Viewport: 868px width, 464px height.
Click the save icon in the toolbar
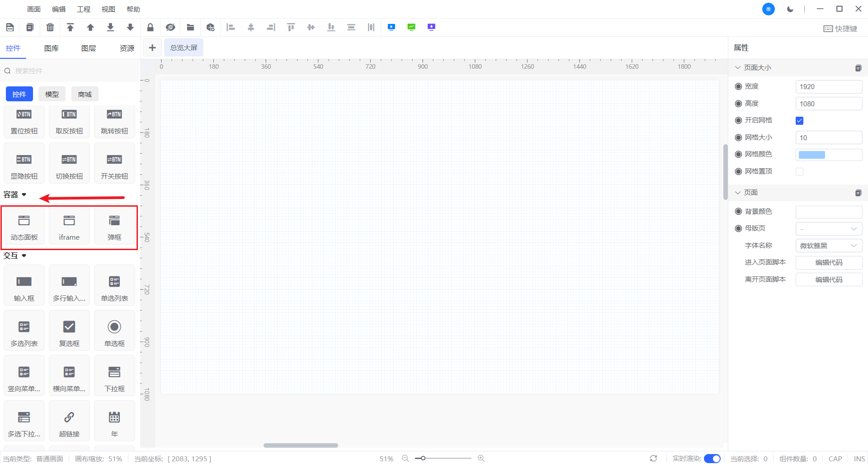tap(10, 27)
